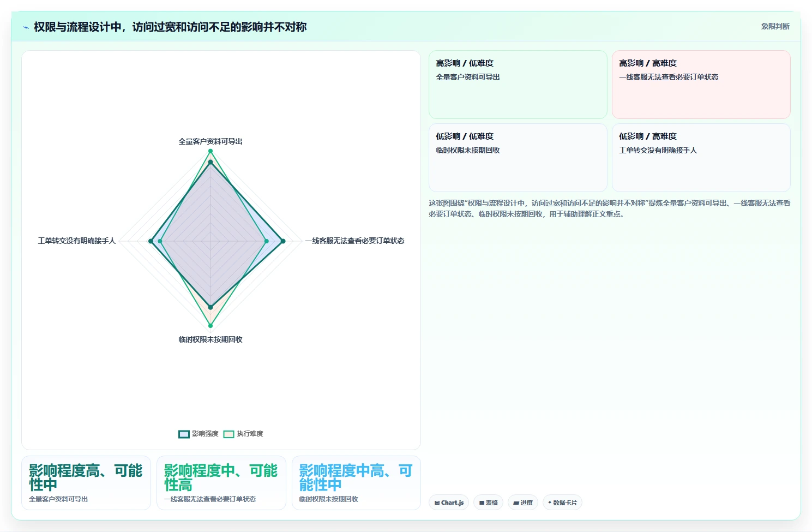The width and height of the screenshot is (812, 532).
Task: Select the 高影响 / 高难度 quadrant card
Action: [701, 85]
